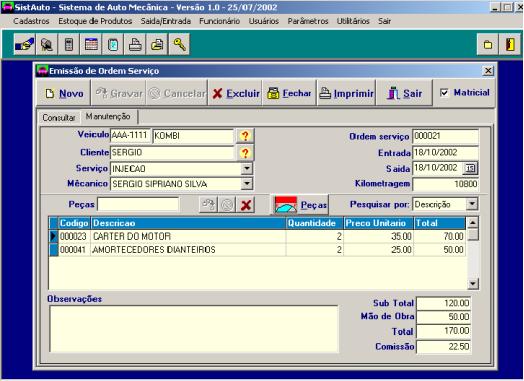Image resolution: width=524 pixels, height=381 pixels.
Task: Click the Ordem serviço field 000021
Action: [445, 136]
